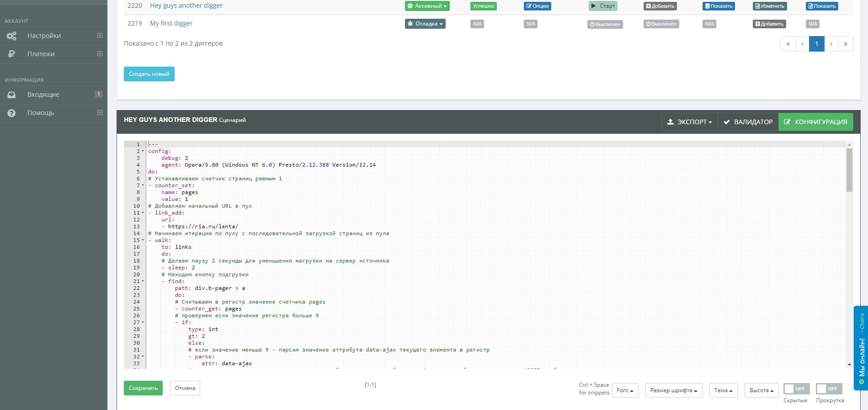Go to the first page with «
The width and height of the screenshot is (868, 410).
point(788,44)
